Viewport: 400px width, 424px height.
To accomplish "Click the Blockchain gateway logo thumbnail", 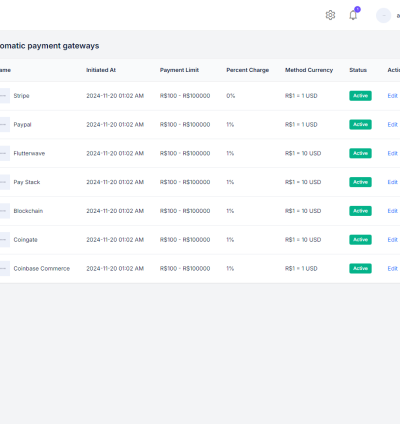I will pyautogui.click(x=4, y=211).
